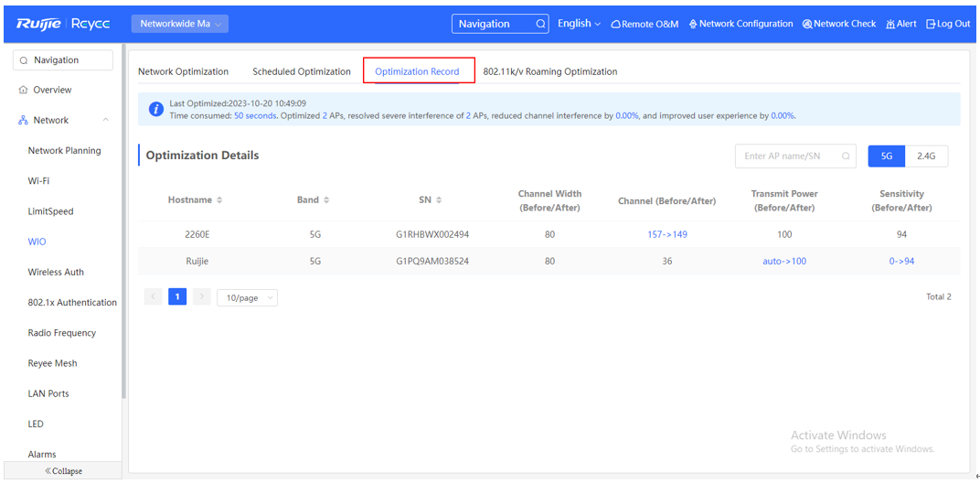Click the Remote O&M cloud icon
The width and height of the screenshot is (980, 484).
coord(615,25)
